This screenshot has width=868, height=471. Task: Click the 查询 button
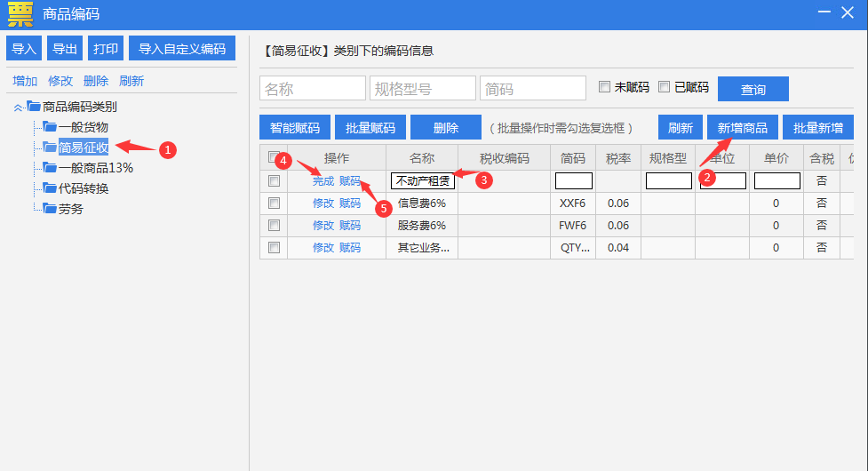[753, 89]
